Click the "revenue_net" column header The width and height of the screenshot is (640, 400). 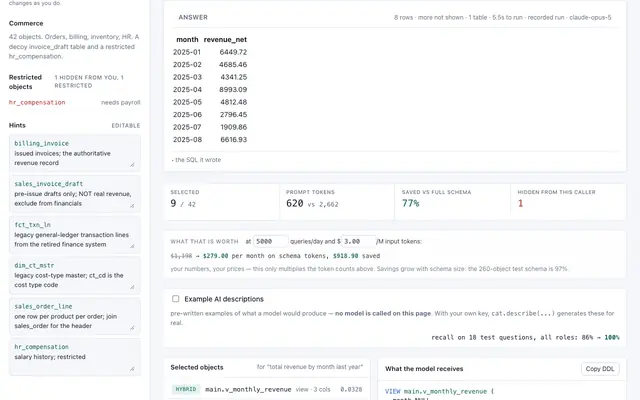pos(225,40)
